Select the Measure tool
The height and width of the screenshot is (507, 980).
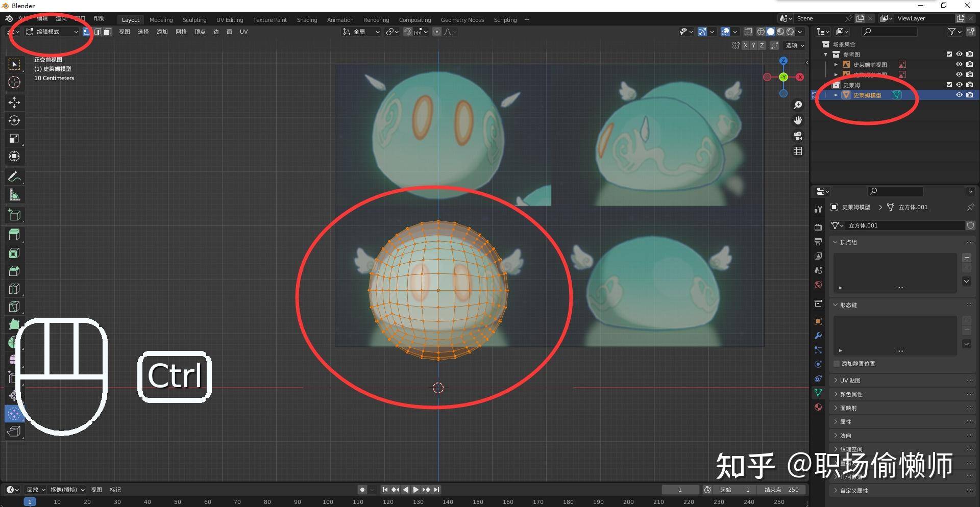tap(14, 195)
